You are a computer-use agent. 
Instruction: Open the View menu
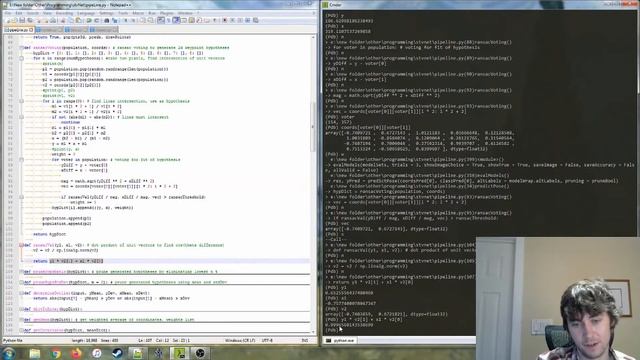point(47,13)
